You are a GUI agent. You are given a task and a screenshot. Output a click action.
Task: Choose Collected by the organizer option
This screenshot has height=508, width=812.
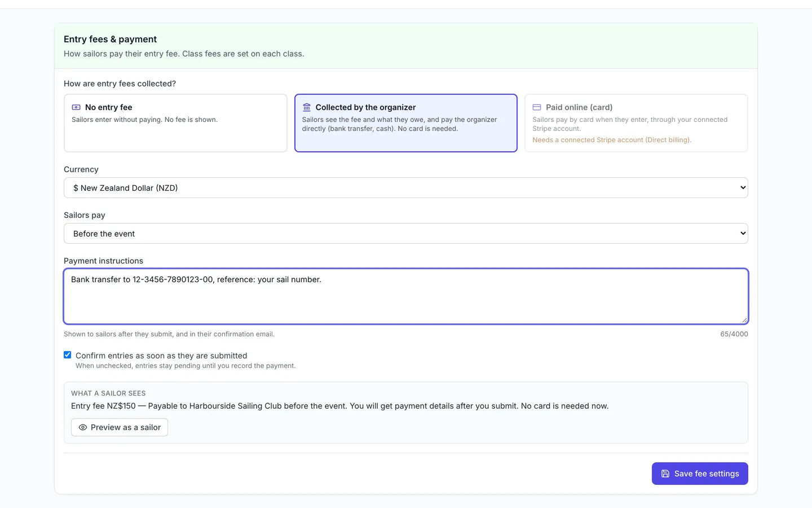(x=406, y=123)
